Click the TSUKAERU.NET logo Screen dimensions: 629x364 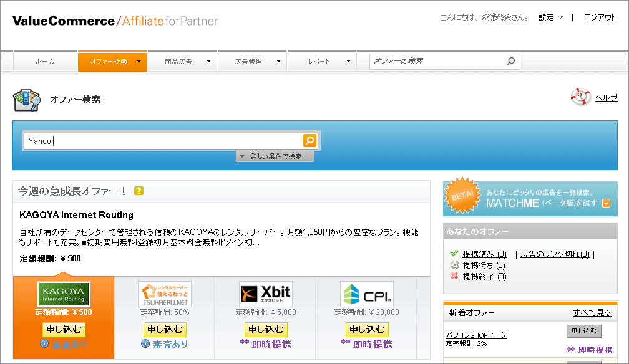[x=165, y=294]
